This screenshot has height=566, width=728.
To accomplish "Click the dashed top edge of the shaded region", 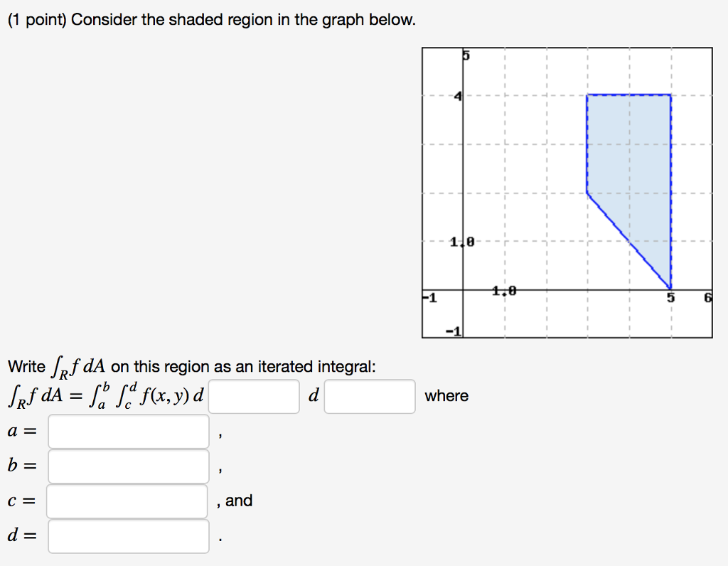I will (629, 95).
